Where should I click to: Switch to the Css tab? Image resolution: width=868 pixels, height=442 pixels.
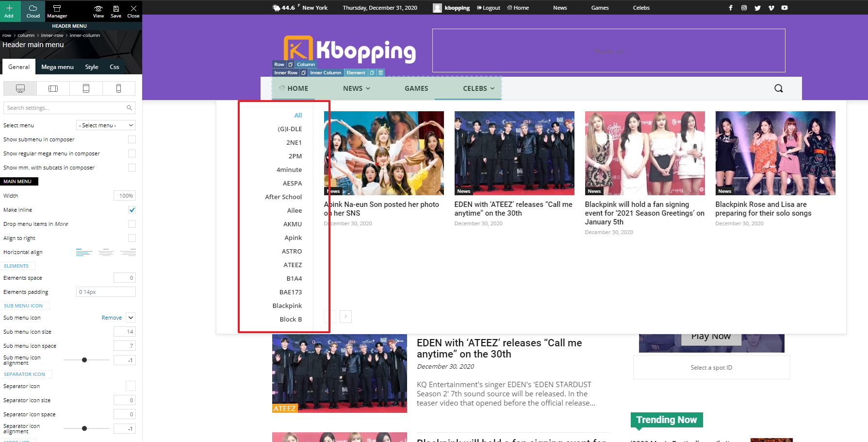tap(115, 67)
